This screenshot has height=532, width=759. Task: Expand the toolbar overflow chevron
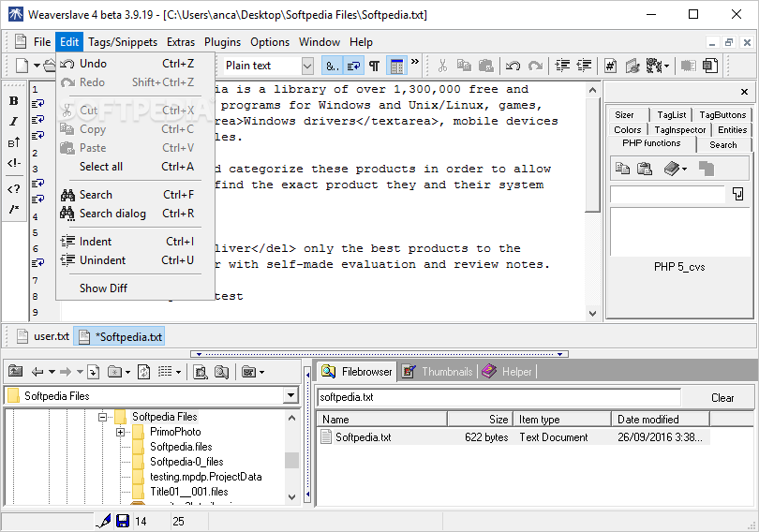[415, 62]
